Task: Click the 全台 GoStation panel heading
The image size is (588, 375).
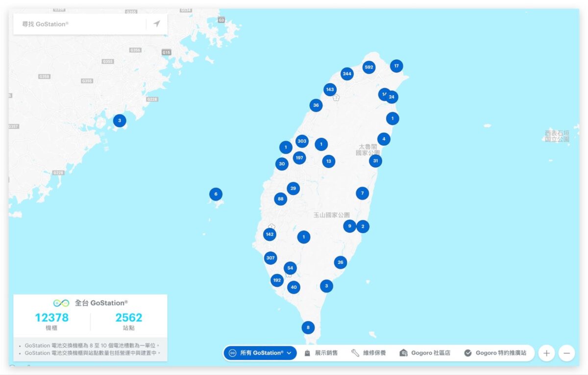Action: [x=91, y=303]
